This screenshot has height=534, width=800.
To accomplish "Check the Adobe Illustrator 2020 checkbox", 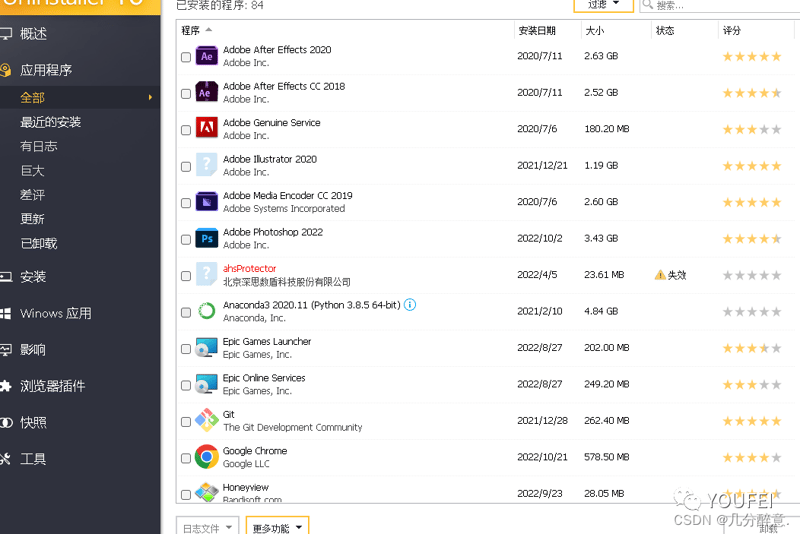I will (x=186, y=167).
